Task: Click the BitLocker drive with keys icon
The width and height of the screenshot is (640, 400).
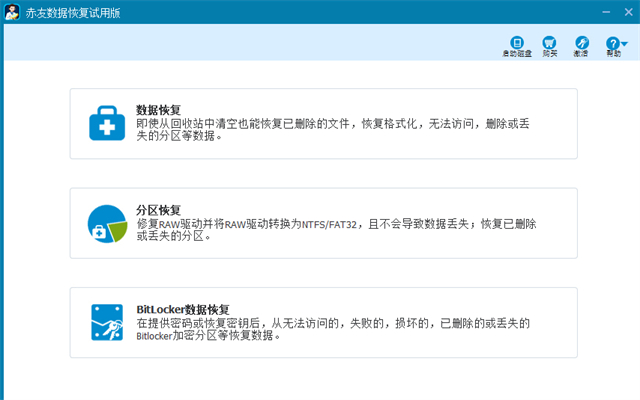Action: 107,322
